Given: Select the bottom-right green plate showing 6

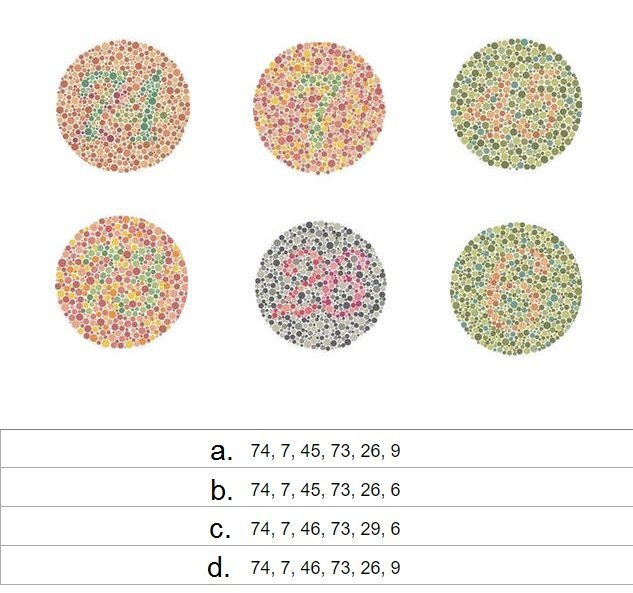Looking at the screenshot, I should point(516,289).
